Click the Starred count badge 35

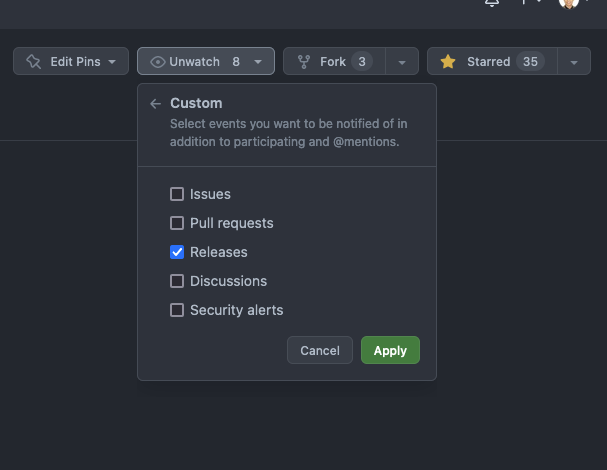(530, 62)
